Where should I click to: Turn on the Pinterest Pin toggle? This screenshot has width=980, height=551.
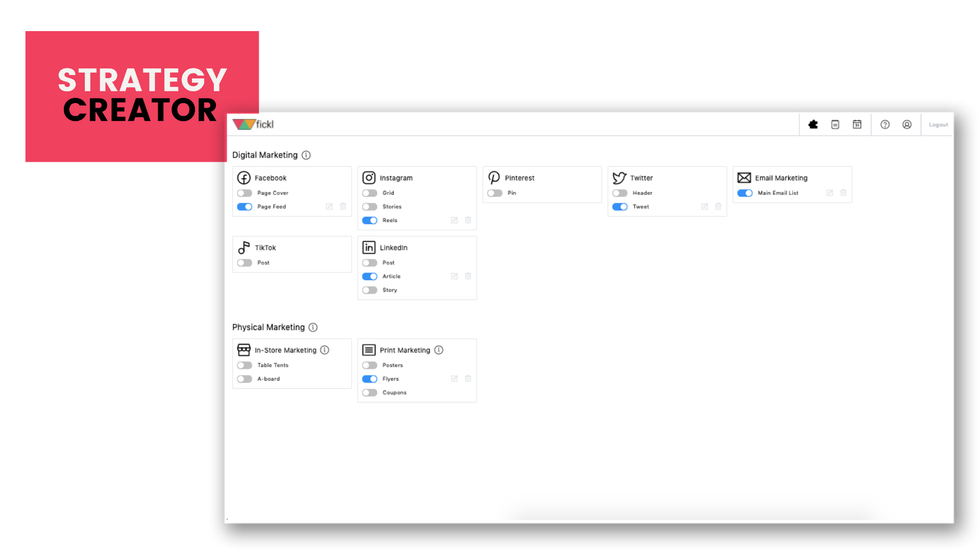(x=494, y=193)
